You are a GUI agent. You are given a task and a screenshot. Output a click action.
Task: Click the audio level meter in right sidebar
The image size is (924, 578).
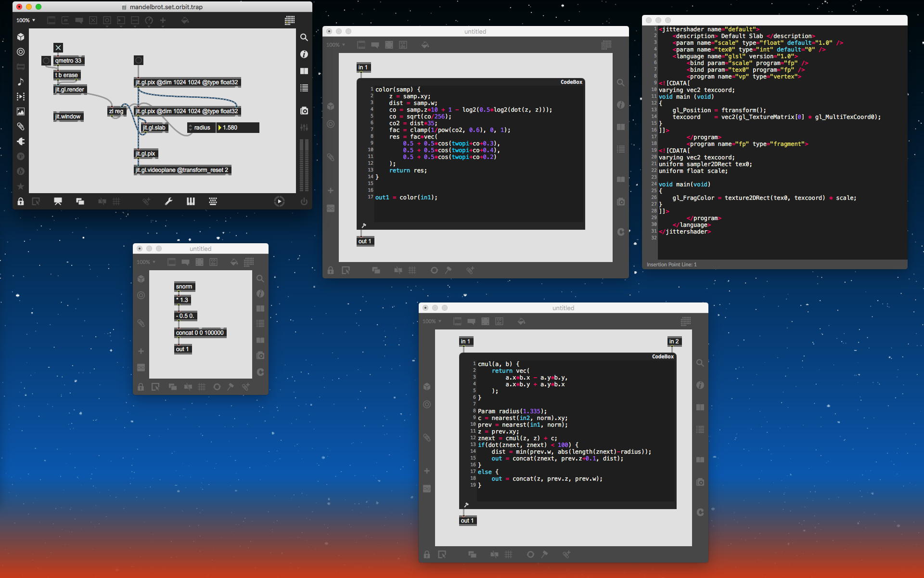(304, 165)
